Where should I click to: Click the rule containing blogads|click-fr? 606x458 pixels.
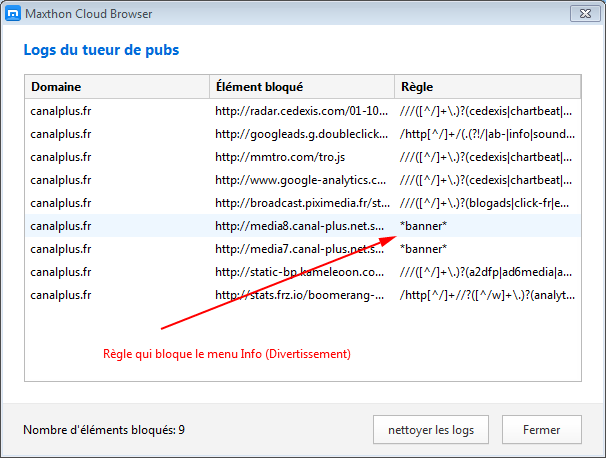(x=484, y=203)
